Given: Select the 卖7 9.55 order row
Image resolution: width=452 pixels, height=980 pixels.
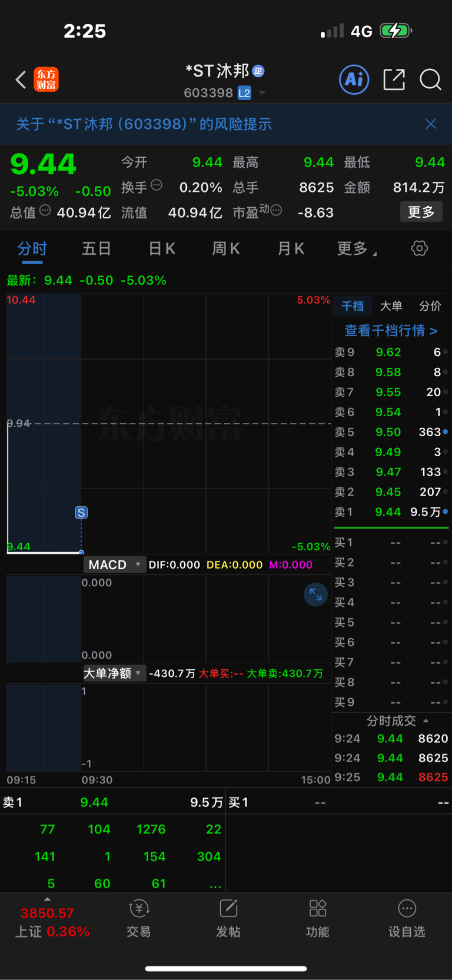Looking at the screenshot, I should coord(391,392).
